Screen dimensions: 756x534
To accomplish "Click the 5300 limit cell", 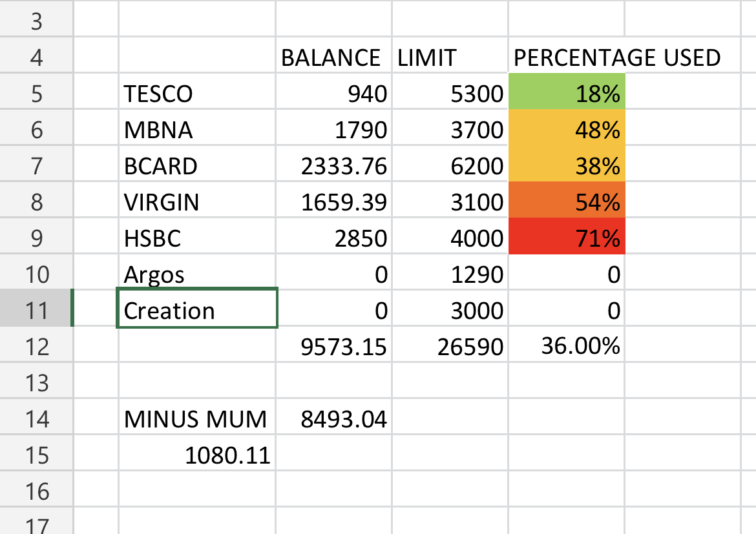I will point(450,92).
